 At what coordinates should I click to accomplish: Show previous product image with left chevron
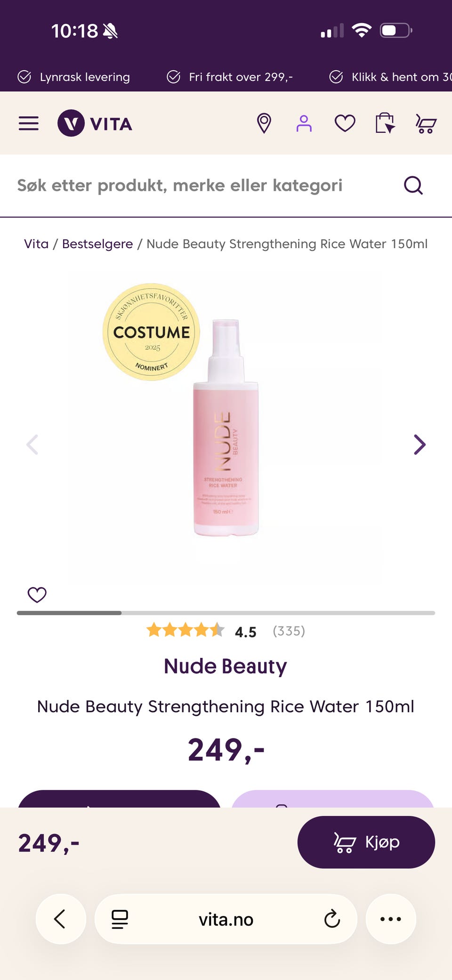(x=32, y=445)
